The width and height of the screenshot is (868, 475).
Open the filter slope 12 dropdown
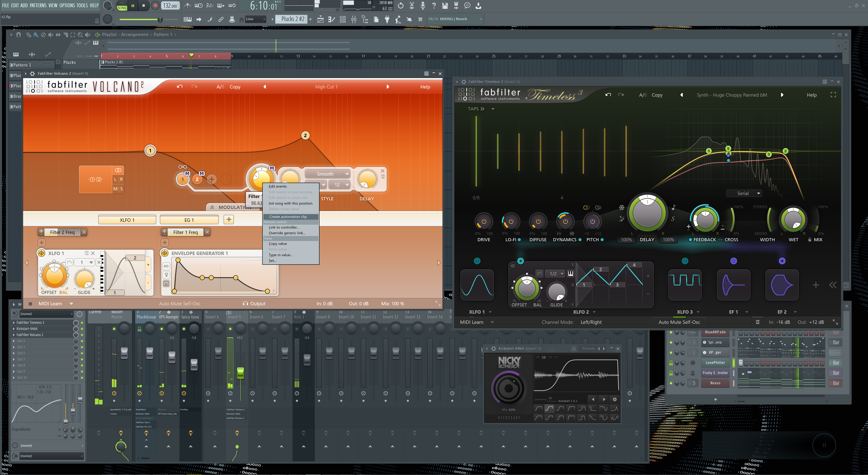pyautogui.click(x=340, y=185)
